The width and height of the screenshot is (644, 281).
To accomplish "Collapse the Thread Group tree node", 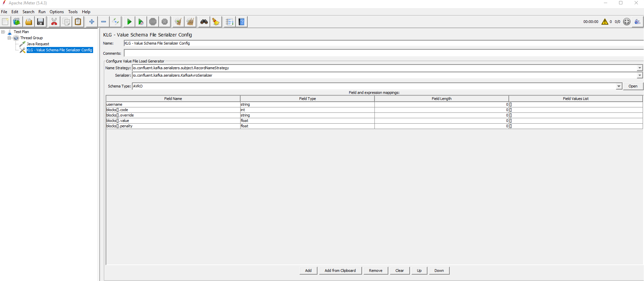I will pyautogui.click(x=9, y=38).
